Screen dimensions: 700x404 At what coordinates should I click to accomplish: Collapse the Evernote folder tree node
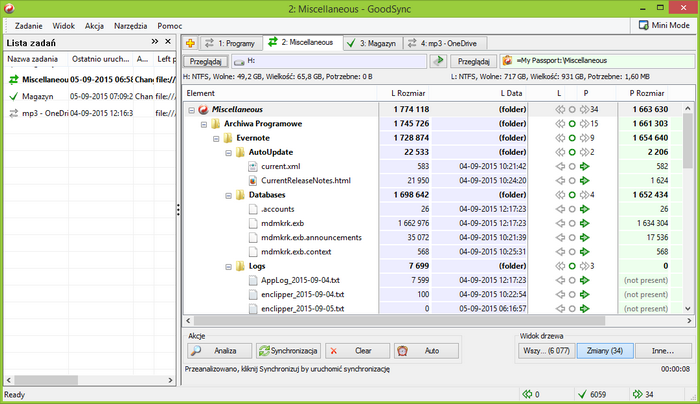pos(217,138)
